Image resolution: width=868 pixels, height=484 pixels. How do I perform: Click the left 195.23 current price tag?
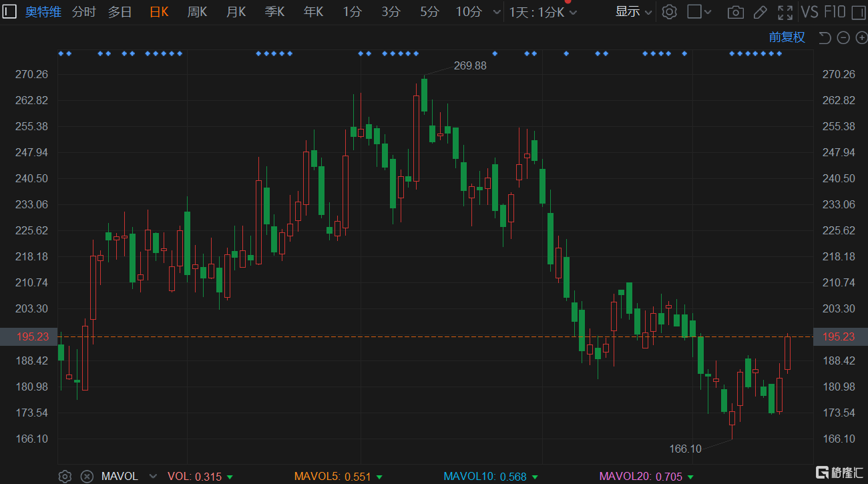[x=27, y=336]
